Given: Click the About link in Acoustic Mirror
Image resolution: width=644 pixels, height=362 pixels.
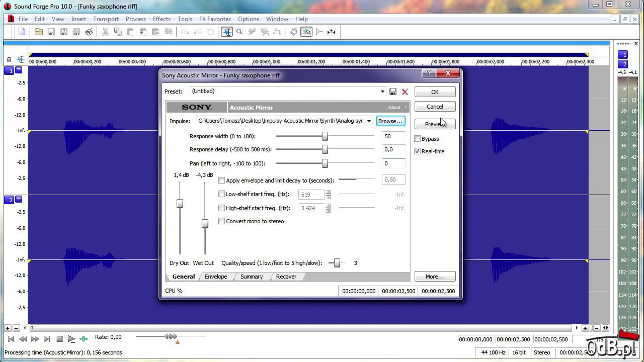Looking at the screenshot, I should 394,107.
